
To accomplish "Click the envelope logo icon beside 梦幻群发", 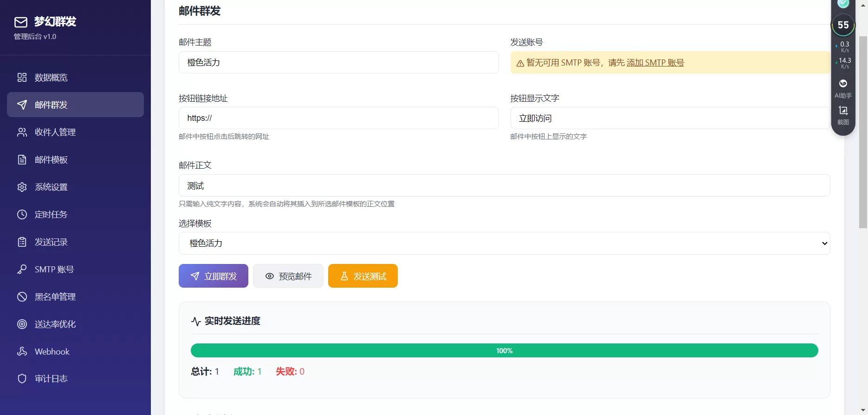I will [21, 22].
